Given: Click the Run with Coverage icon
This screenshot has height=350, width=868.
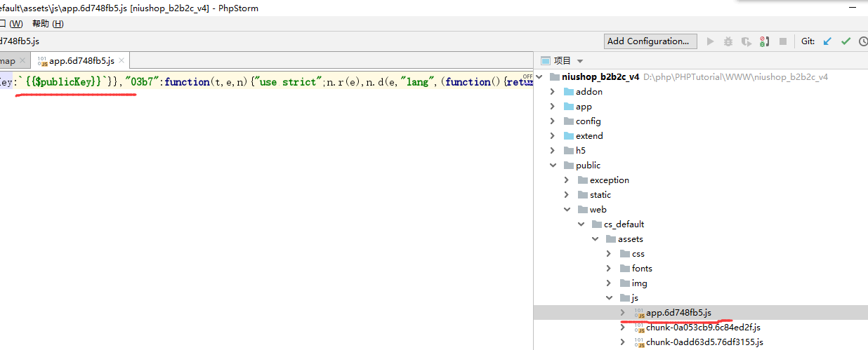Looking at the screenshot, I should 746,41.
